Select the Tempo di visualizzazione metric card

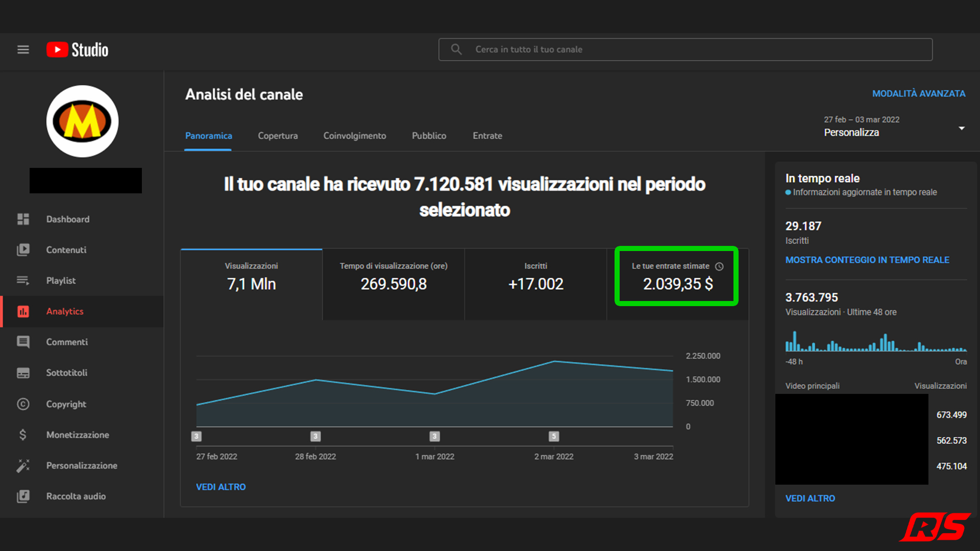394,285
